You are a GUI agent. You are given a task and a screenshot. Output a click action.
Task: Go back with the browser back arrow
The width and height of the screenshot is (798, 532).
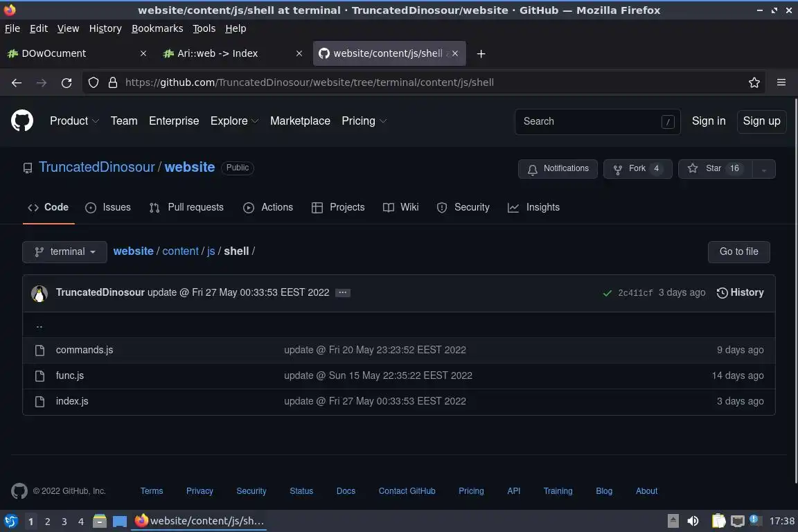click(17, 82)
